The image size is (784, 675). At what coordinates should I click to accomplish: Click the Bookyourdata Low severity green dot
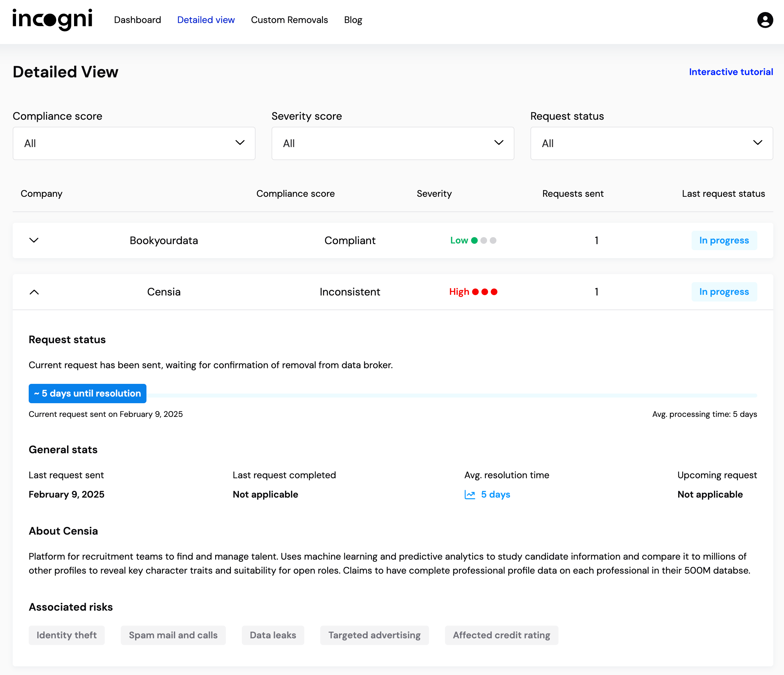click(x=474, y=240)
